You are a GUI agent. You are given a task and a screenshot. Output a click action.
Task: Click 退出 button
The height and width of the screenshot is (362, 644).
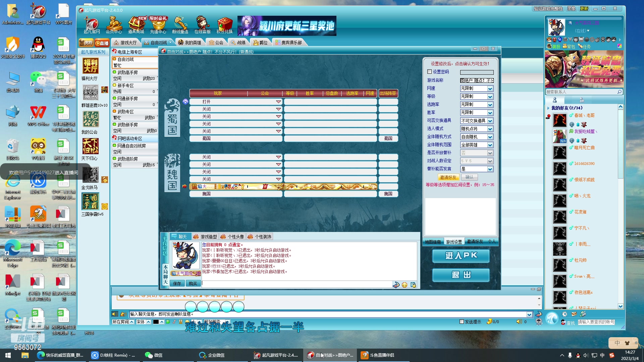[461, 275]
